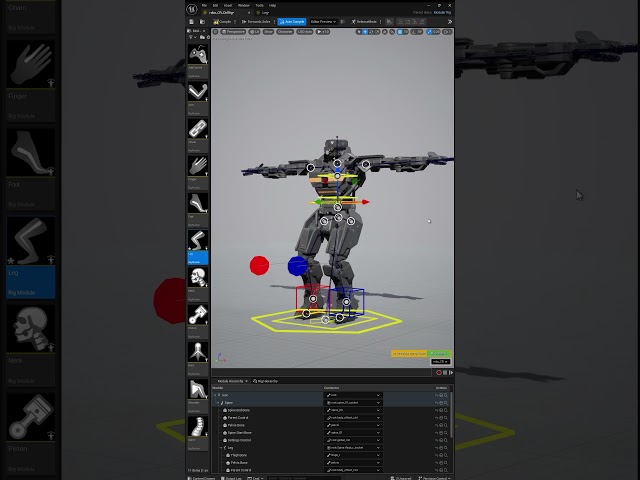Screen dimensions: 640x480
Task: Click the viewport playback speed x1.0 button
Action: [x=323, y=31]
